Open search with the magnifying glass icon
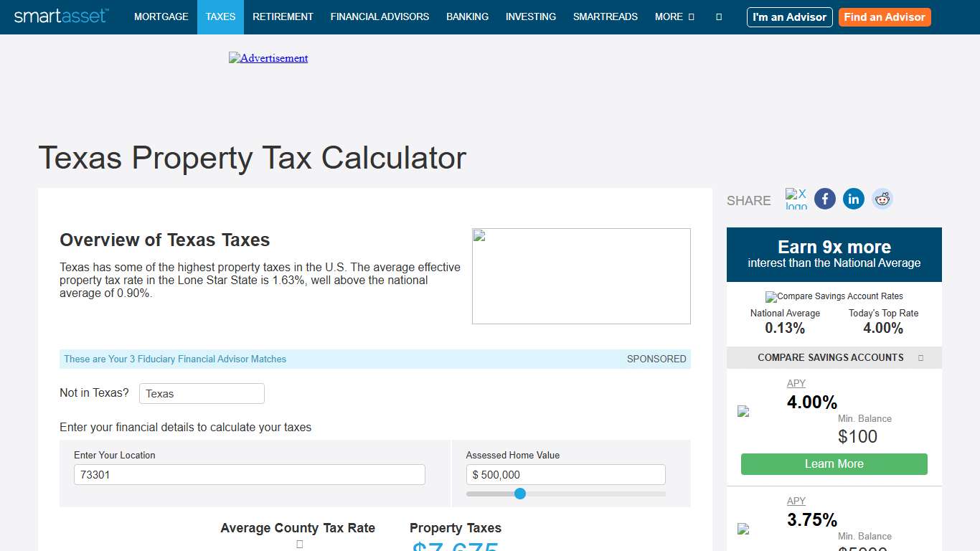 pyautogui.click(x=719, y=17)
